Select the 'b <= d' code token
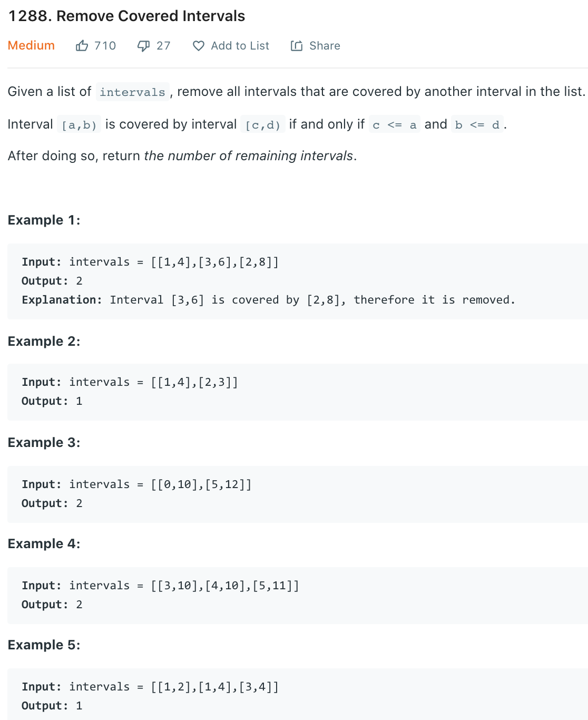Screen dimensions: 588x720 point(476,125)
